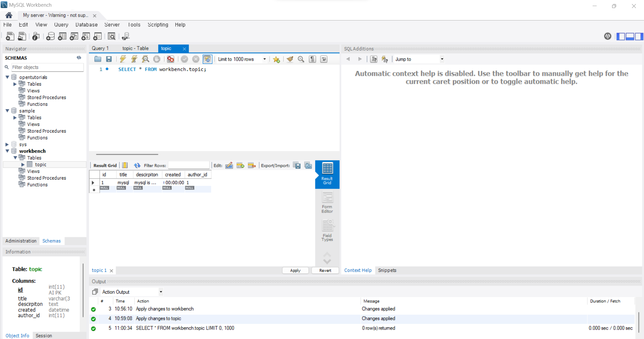Open the Database menu
The image size is (644, 339).
86,25
